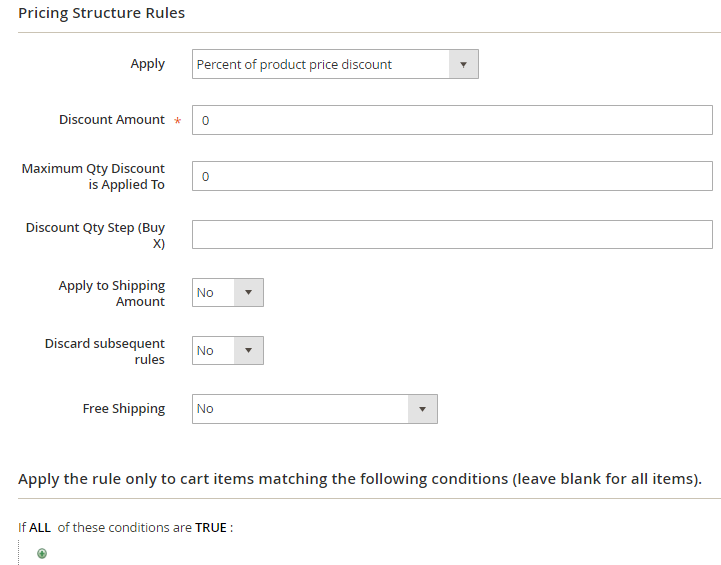Image resolution: width=721 pixels, height=565 pixels.
Task: Click the Pricing Structure Rules heading
Action: click(x=101, y=13)
